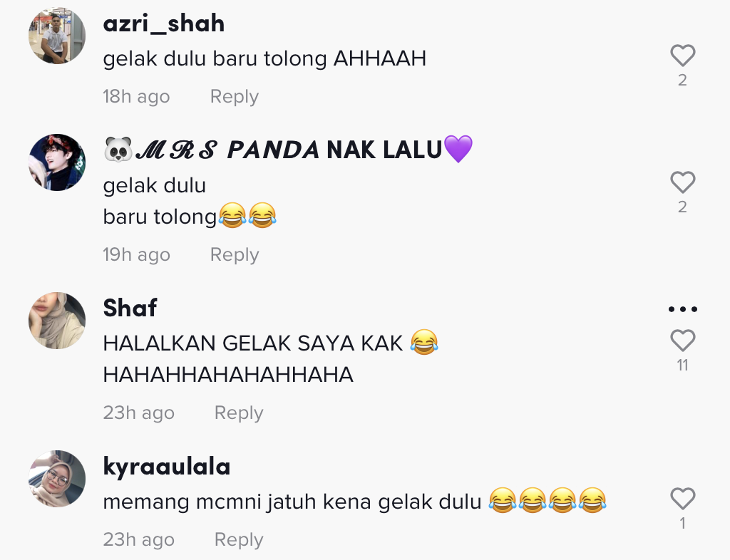The height and width of the screenshot is (560, 730).
Task: Reply to MRS PANDA NAK LALU's comment
Action: [234, 255]
